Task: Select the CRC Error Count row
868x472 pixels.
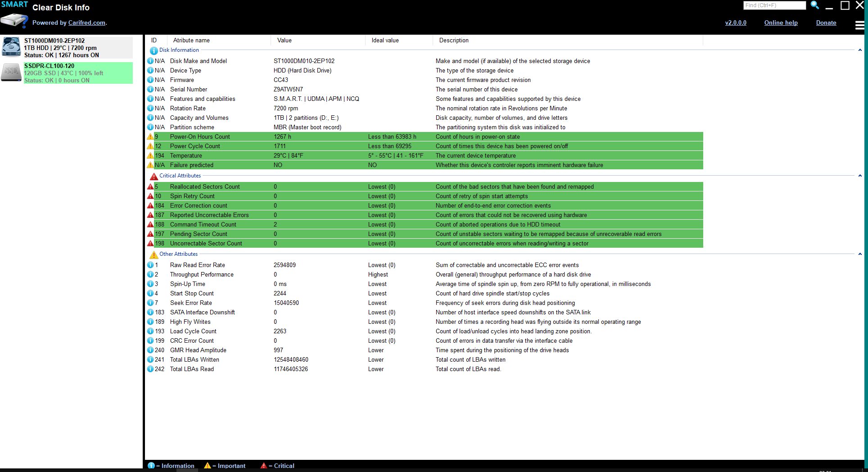Action: [x=425, y=340]
